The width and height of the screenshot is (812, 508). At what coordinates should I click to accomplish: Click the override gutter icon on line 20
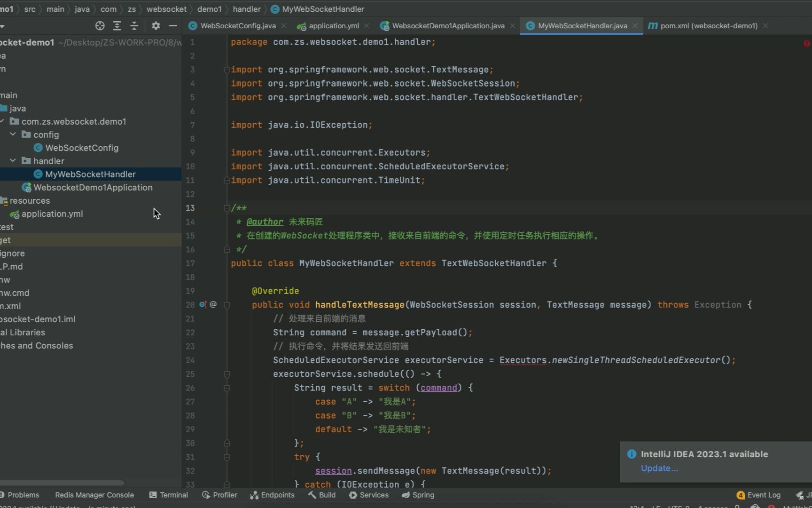(x=203, y=305)
